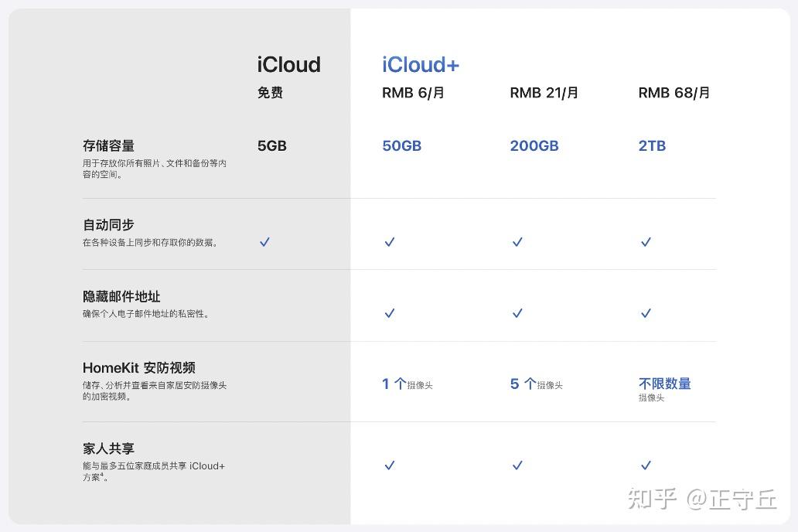Select the 隐藏邮件地址 checkmark under RMB 21/月

pyautogui.click(x=517, y=313)
